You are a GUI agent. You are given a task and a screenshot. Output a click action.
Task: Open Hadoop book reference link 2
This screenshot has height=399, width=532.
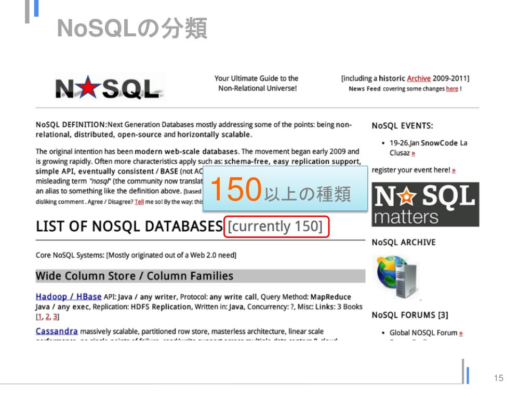click(47, 317)
